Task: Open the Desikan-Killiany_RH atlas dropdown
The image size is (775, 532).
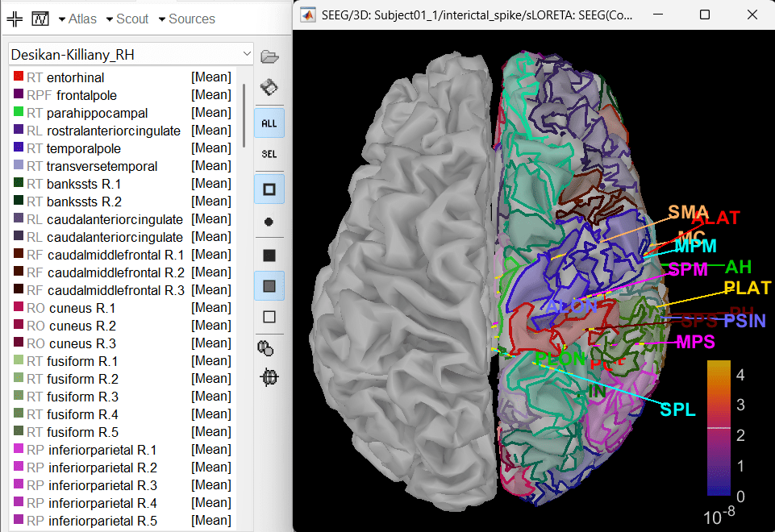Action: click(131, 54)
